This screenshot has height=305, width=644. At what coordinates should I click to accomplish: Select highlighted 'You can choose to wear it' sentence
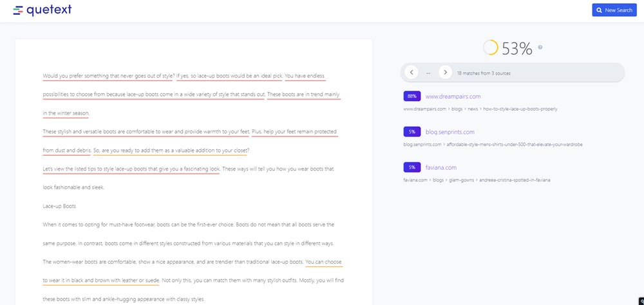324,262
